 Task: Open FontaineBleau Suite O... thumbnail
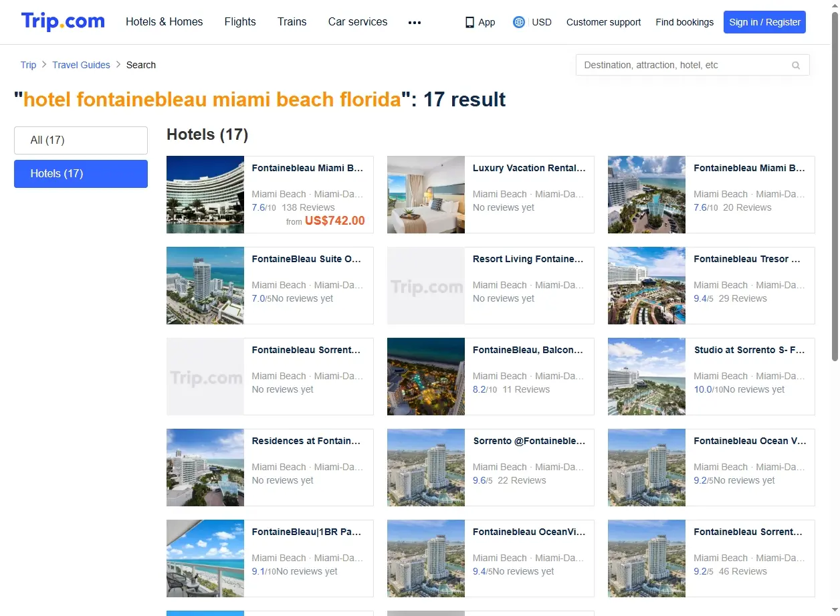click(x=205, y=286)
